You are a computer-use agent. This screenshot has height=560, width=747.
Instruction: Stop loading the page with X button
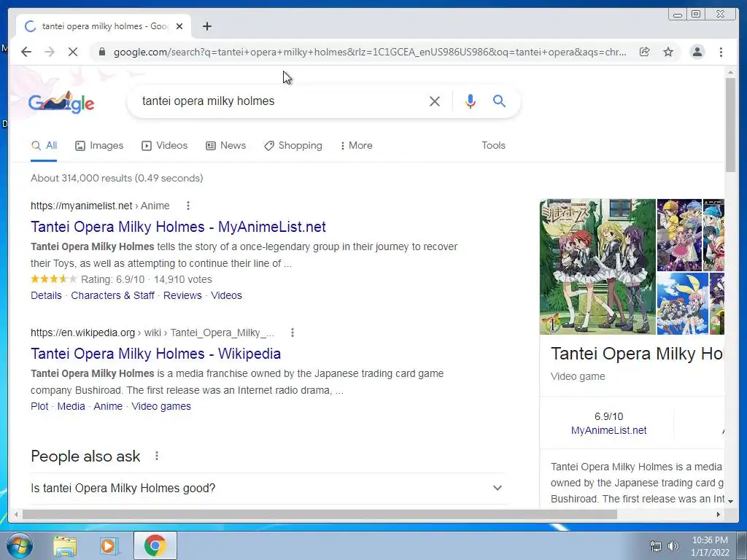(x=72, y=52)
